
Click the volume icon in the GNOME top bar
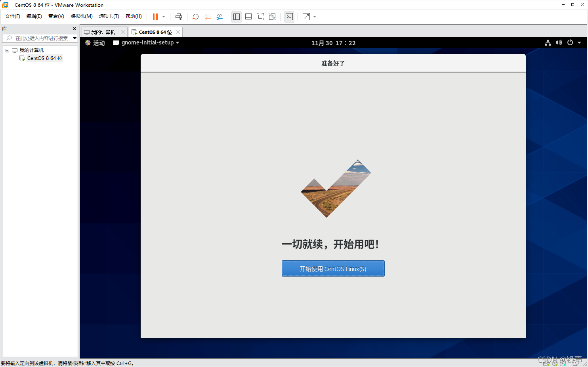tap(559, 42)
